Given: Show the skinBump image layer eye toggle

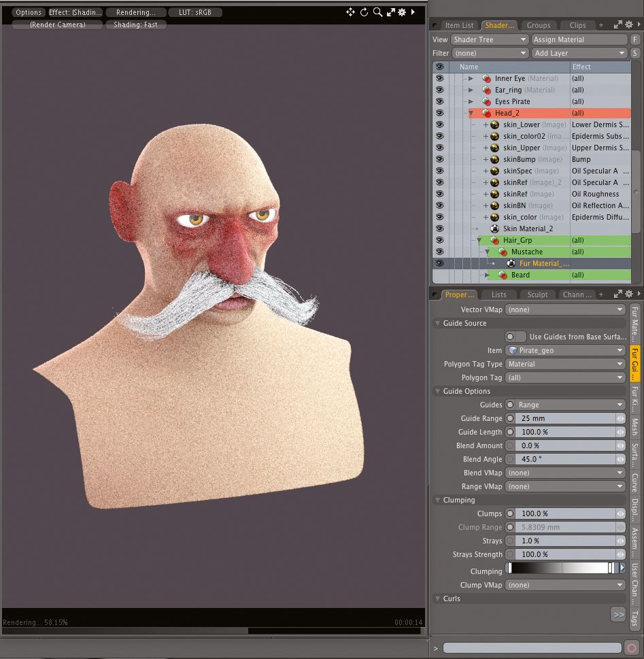Looking at the screenshot, I should (440, 159).
